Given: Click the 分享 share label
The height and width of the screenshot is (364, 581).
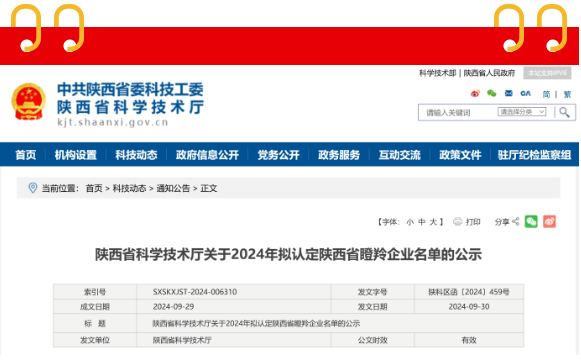Looking at the screenshot, I should coord(502,222).
